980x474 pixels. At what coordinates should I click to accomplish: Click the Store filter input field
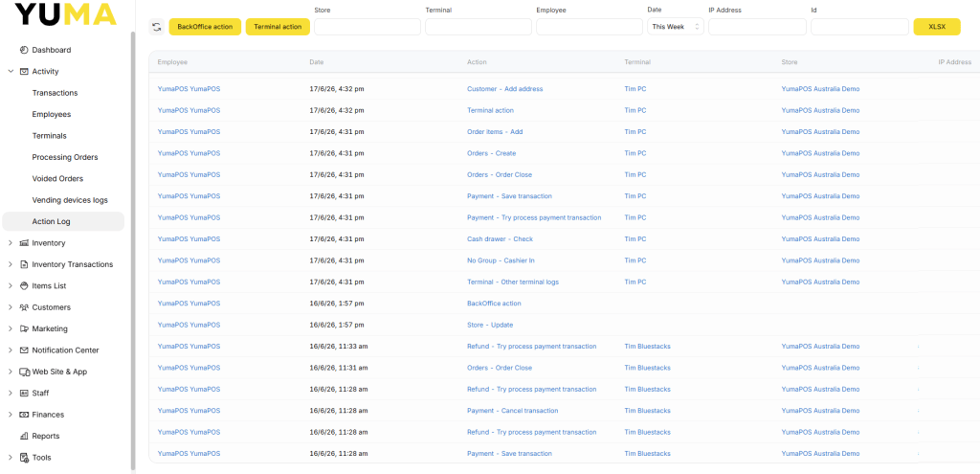click(367, 27)
